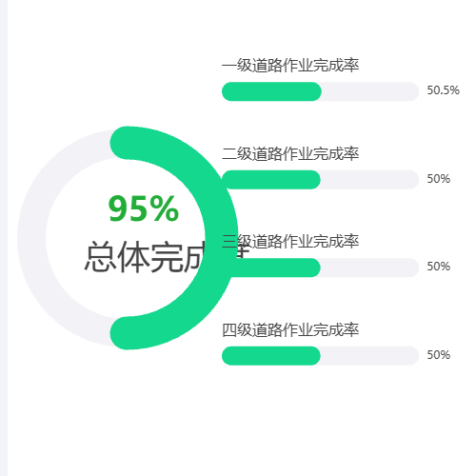Click the 95% value in the ring
The height and width of the screenshot is (476, 476).
click(x=144, y=208)
